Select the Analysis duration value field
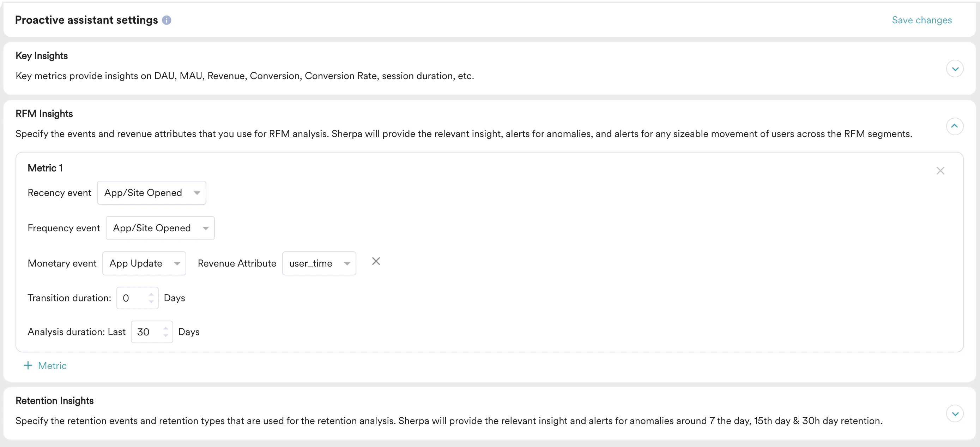This screenshot has width=980, height=447. pos(146,332)
